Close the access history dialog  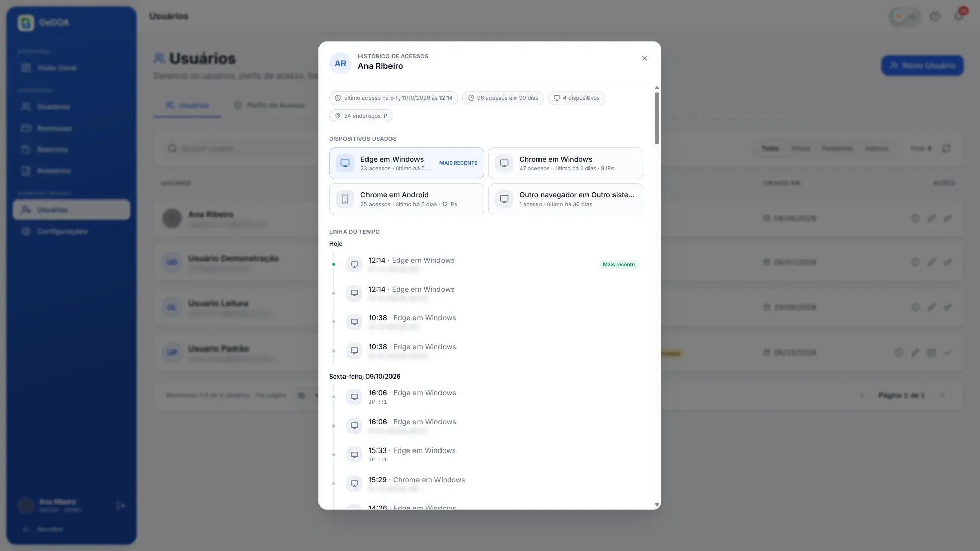click(645, 58)
